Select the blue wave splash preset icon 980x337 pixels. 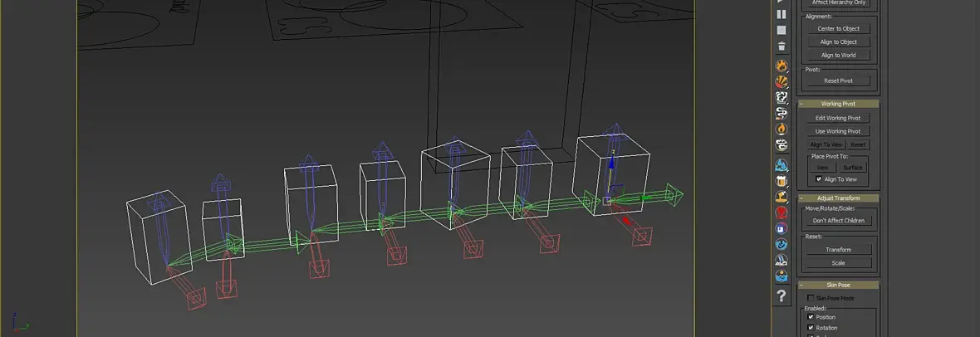[782, 244]
